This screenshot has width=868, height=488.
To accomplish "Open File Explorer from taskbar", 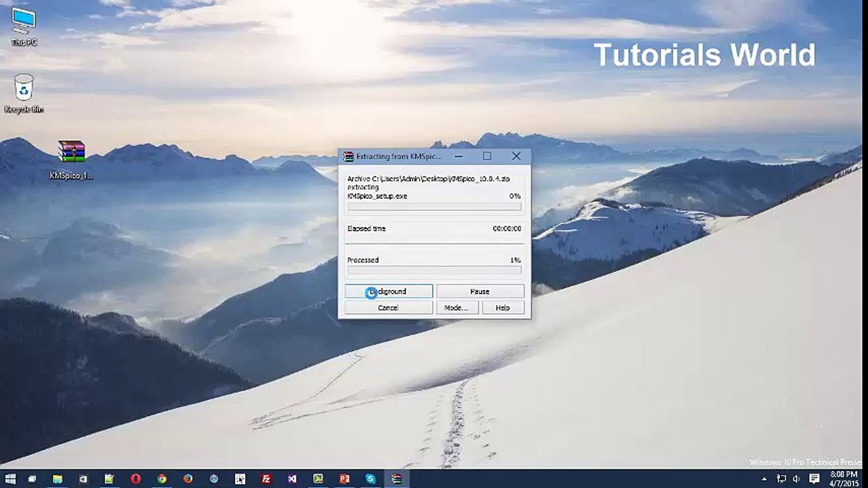I will point(58,479).
